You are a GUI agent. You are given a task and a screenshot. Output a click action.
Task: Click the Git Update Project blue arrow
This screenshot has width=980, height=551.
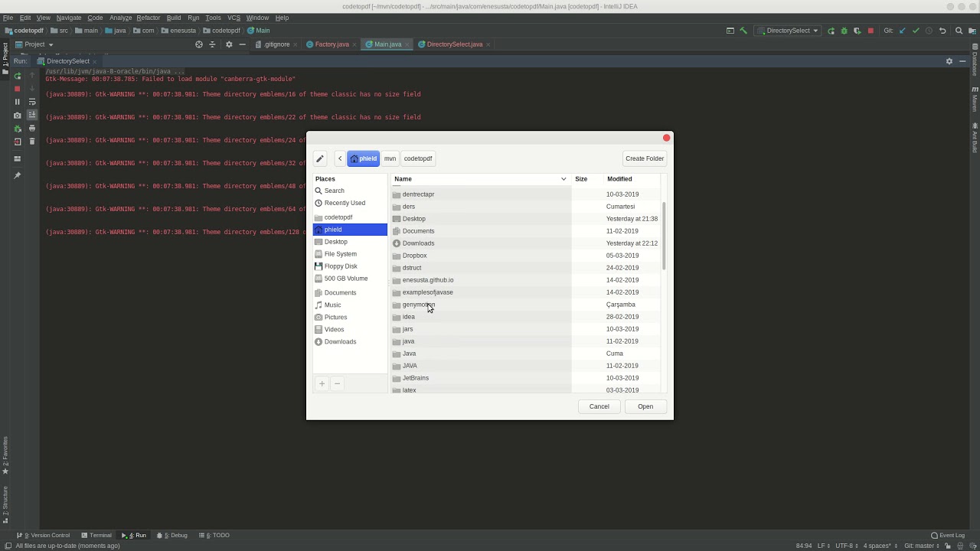pyautogui.click(x=902, y=31)
